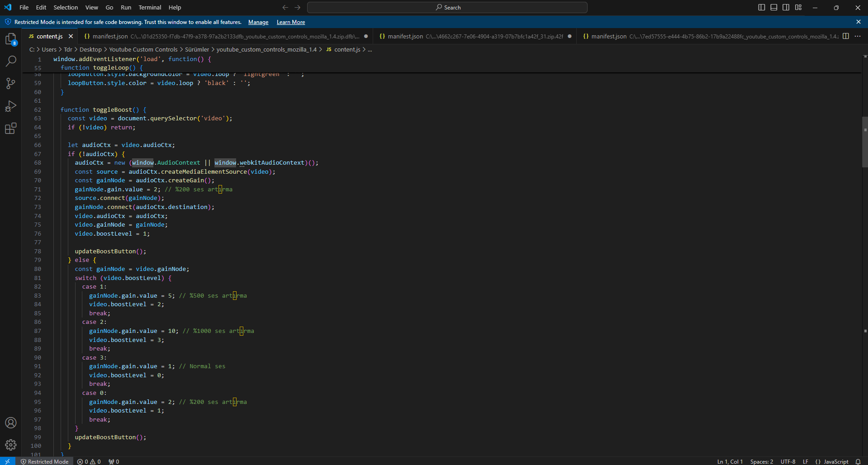Open the Source Control view
The width and height of the screenshot is (868, 465).
coord(11,83)
